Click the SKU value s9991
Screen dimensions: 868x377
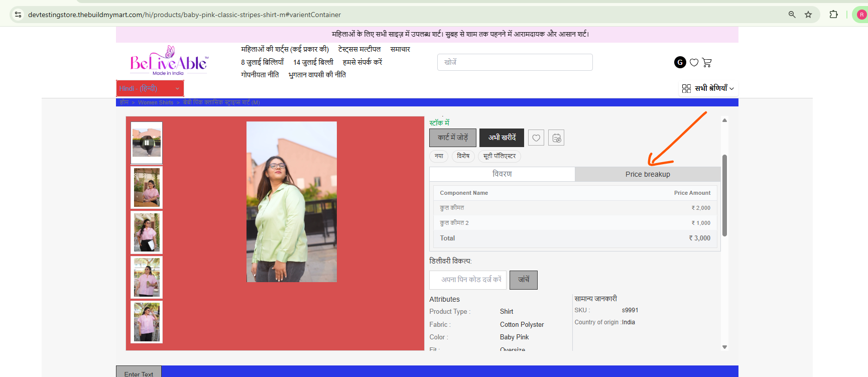pyautogui.click(x=630, y=310)
